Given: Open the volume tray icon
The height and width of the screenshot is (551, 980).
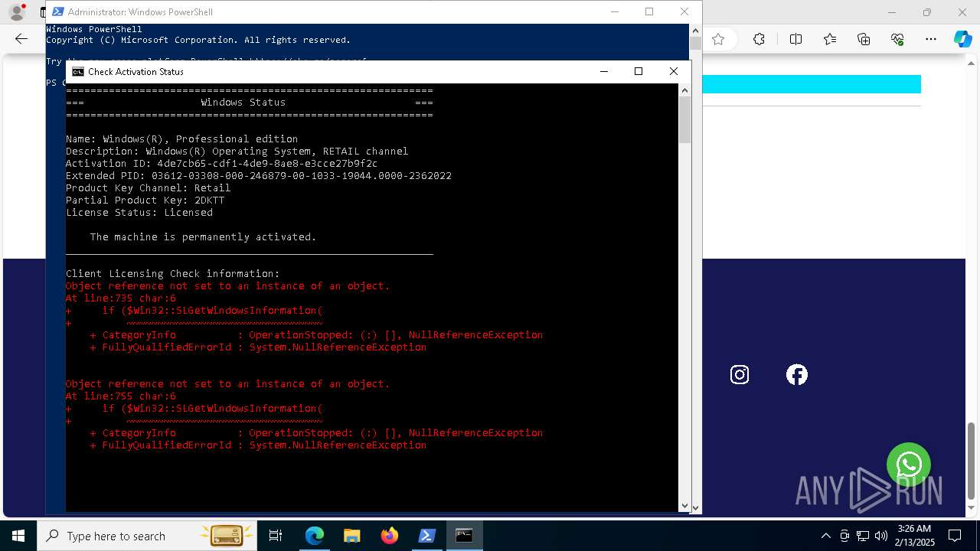Looking at the screenshot, I should pyautogui.click(x=881, y=536).
